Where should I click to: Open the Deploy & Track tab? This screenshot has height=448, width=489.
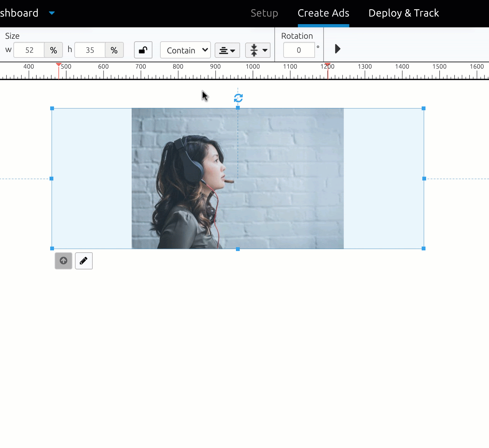point(404,13)
